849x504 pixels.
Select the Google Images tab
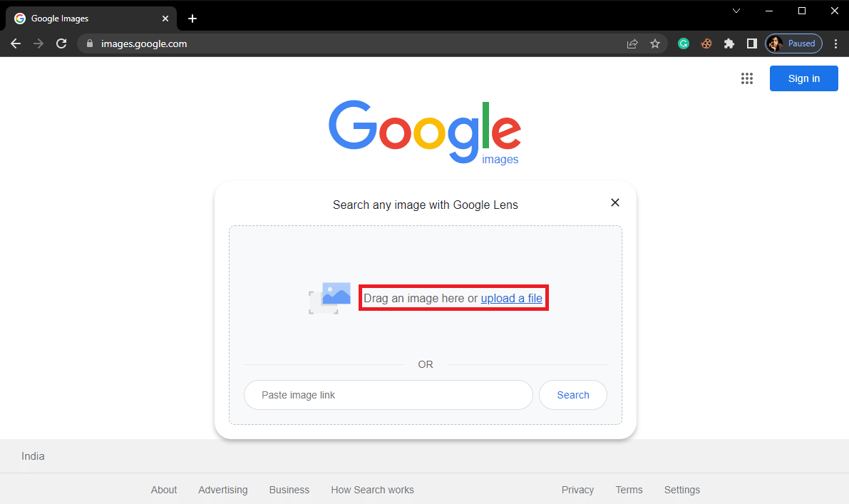point(91,19)
